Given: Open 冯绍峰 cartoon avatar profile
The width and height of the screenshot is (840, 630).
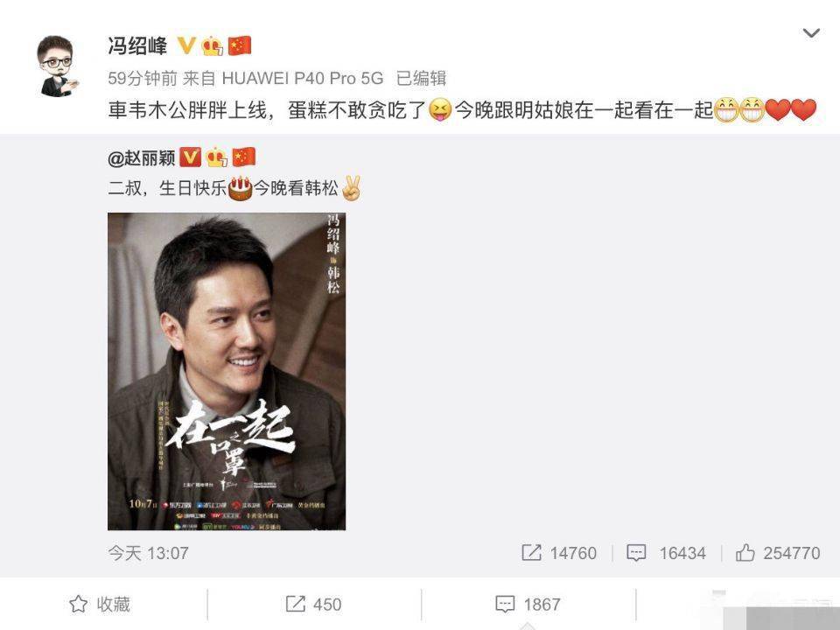Looking at the screenshot, I should (57, 66).
